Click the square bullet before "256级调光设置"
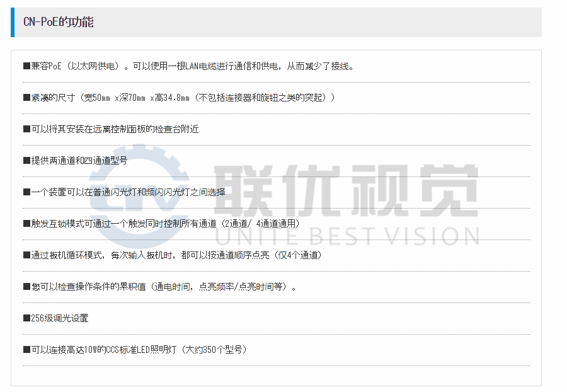The width and height of the screenshot is (567, 392). coord(26,318)
